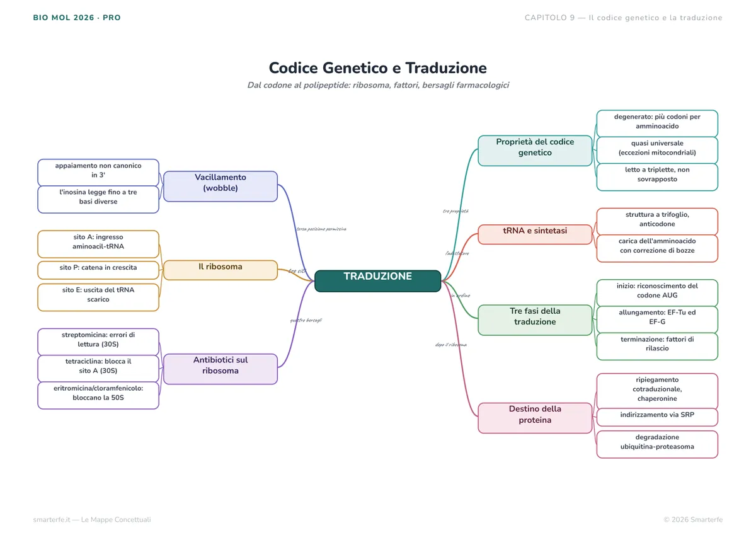Click the '© 2026 Smarterfe' copyright text
Image resolution: width=756 pixels, height=535 pixels.
(693, 520)
